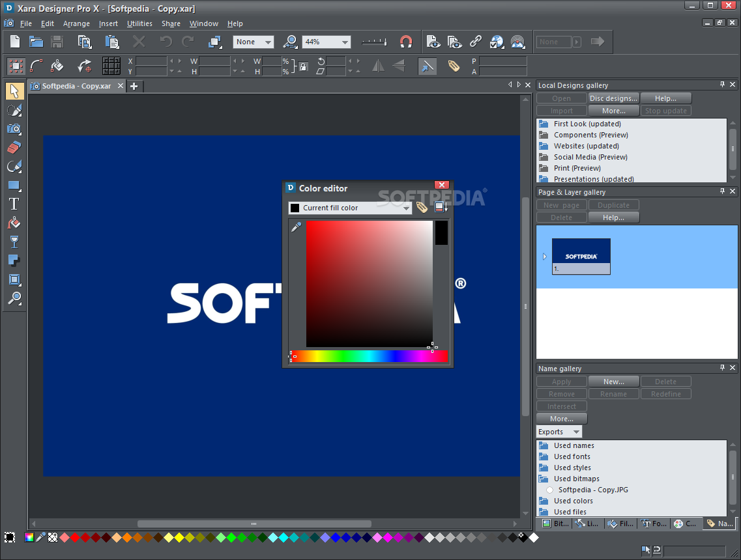Click the tag icon in Color editor
The width and height of the screenshot is (741, 560).
[x=422, y=207]
